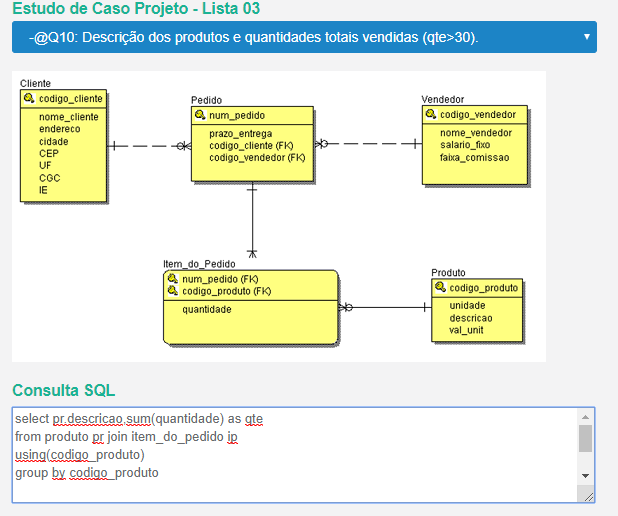Click 'val_unit' attribute in Produto table
The width and height of the screenshot is (618, 516).
tap(466, 330)
